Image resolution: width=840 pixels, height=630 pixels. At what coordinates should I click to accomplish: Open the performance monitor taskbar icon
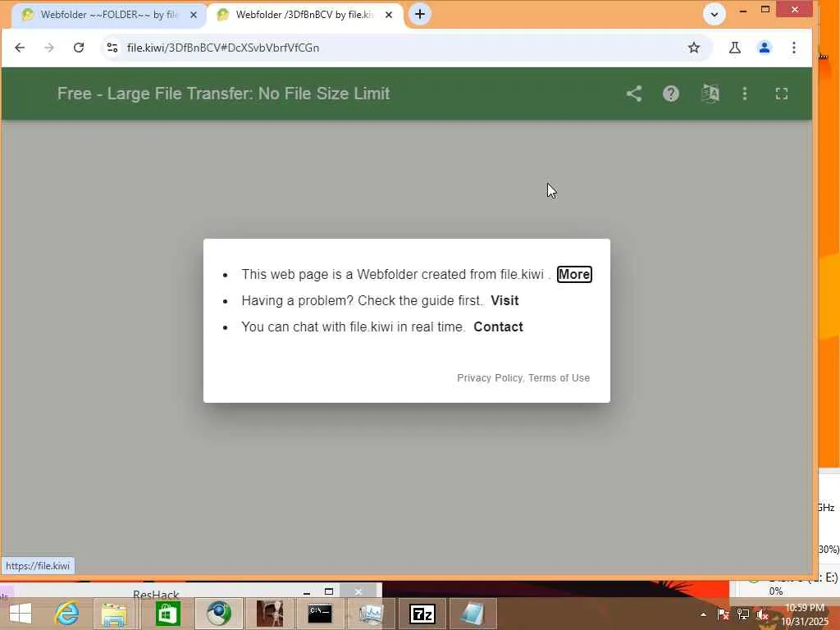[372, 614]
